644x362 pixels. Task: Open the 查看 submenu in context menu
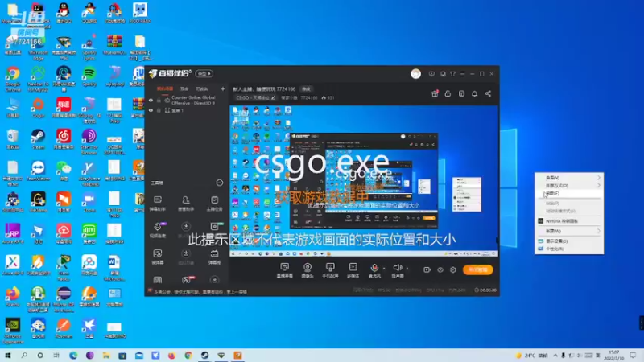tap(569, 178)
